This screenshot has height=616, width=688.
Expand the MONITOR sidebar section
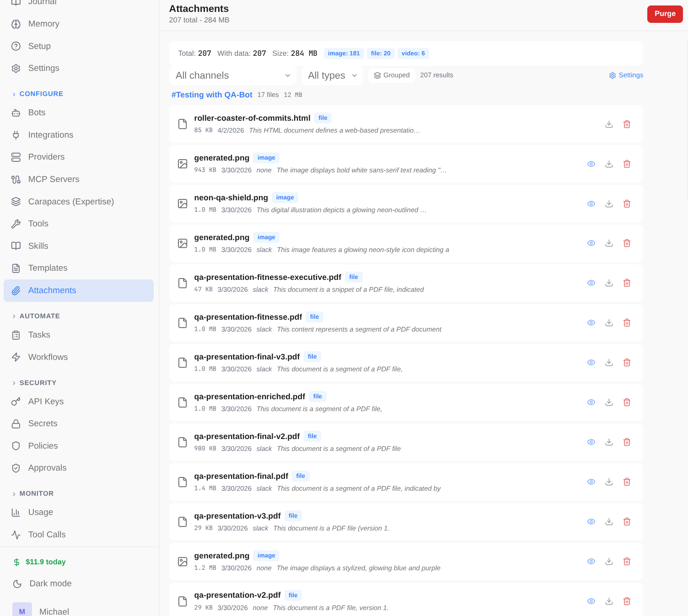33,493
